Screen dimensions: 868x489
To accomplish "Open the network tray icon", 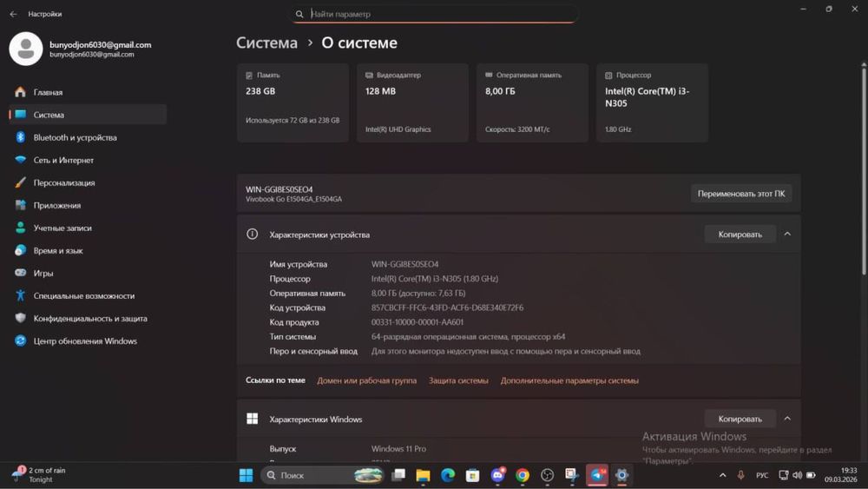I will coord(783,475).
